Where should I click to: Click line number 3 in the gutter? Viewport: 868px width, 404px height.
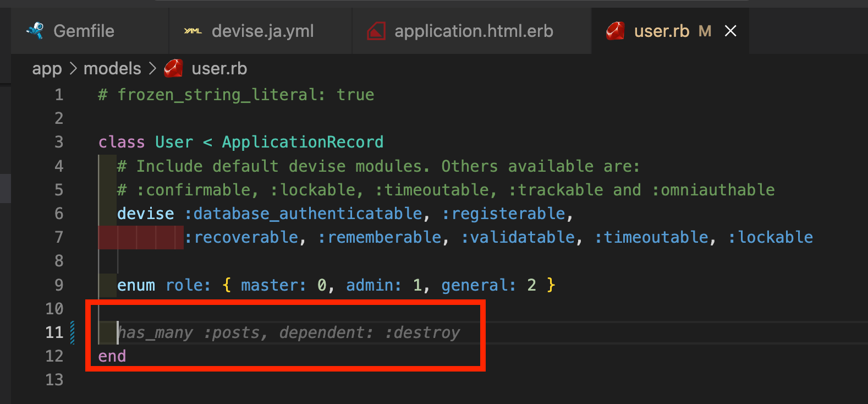59,142
